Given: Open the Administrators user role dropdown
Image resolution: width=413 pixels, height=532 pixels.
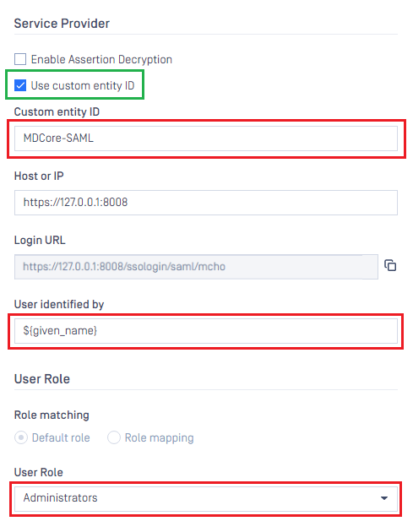Looking at the screenshot, I should coord(205,498).
